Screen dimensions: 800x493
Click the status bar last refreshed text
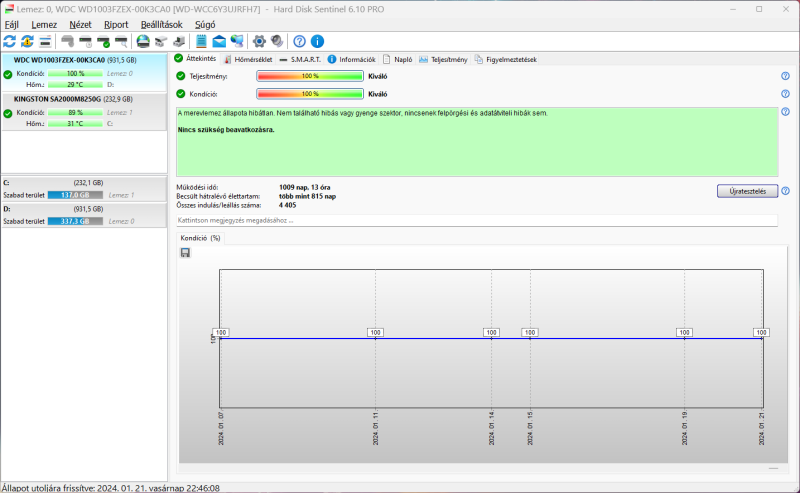coord(111,488)
